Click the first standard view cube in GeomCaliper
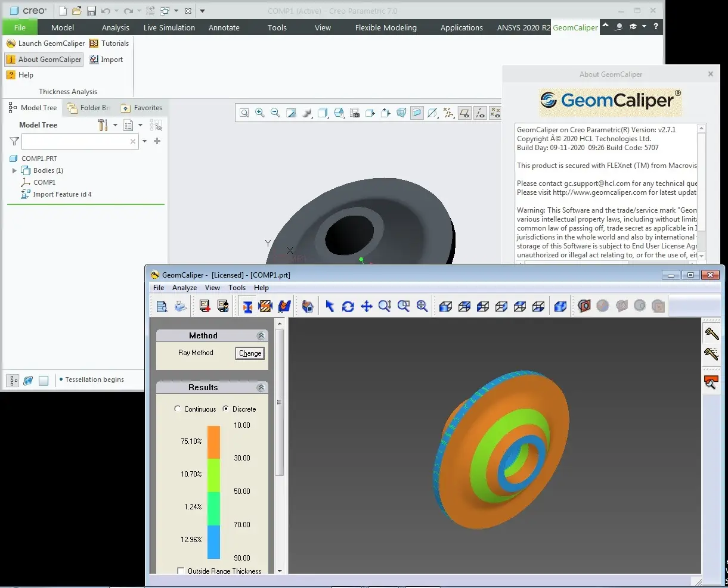Image resolution: width=728 pixels, height=588 pixels. coord(445,306)
